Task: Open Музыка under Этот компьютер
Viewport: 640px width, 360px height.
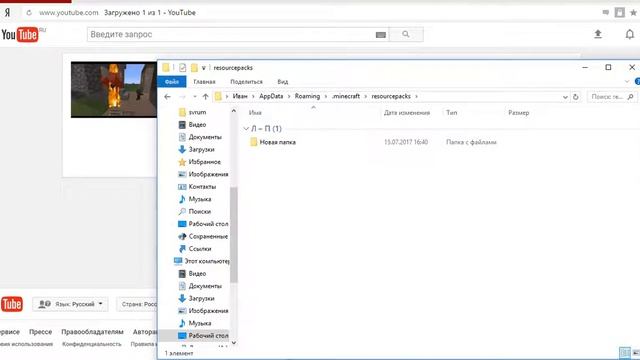Action: pos(195,323)
